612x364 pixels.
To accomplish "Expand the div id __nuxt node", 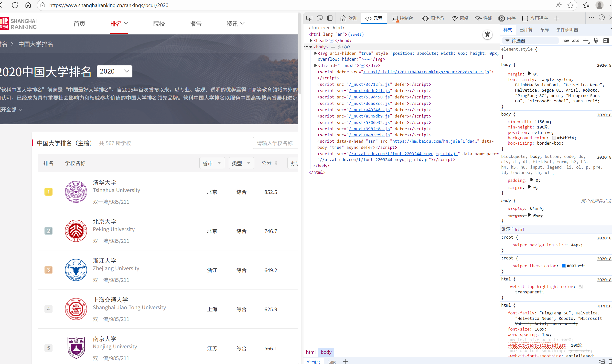I will tap(315, 65).
